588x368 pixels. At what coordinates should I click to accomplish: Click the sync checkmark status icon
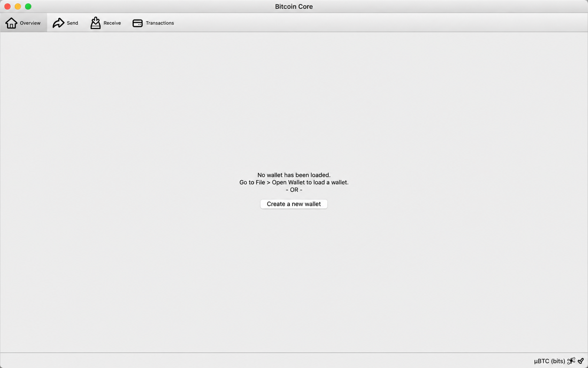pos(581,361)
